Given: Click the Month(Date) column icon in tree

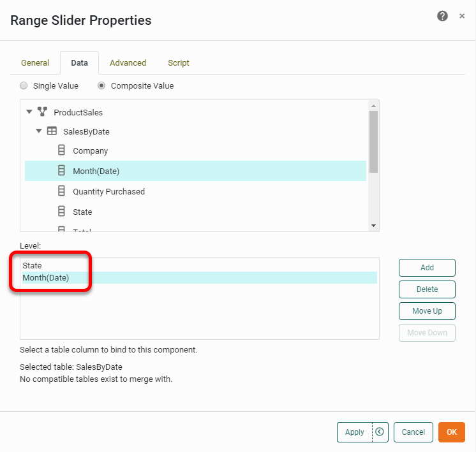Looking at the screenshot, I should tap(62, 171).
